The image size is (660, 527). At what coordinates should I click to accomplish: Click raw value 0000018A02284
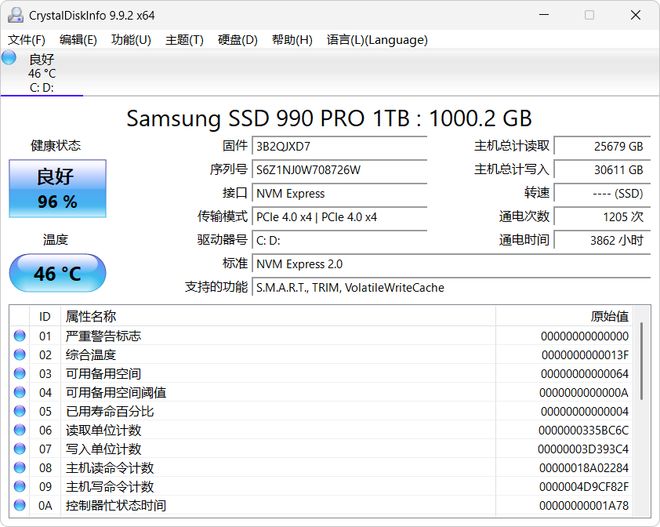584,468
